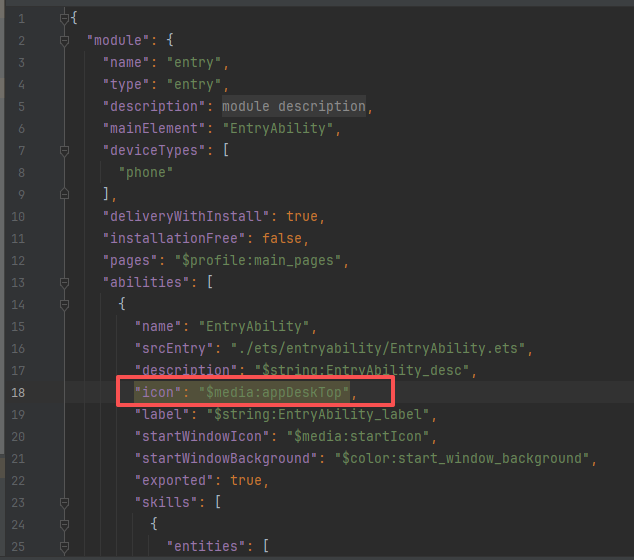The height and width of the screenshot is (560, 634).
Task: Click the "startWindowIcon" key
Action: 202,436
